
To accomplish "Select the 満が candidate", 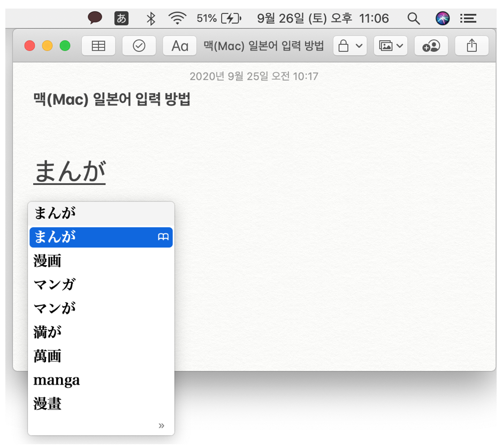I will coord(101,332).
